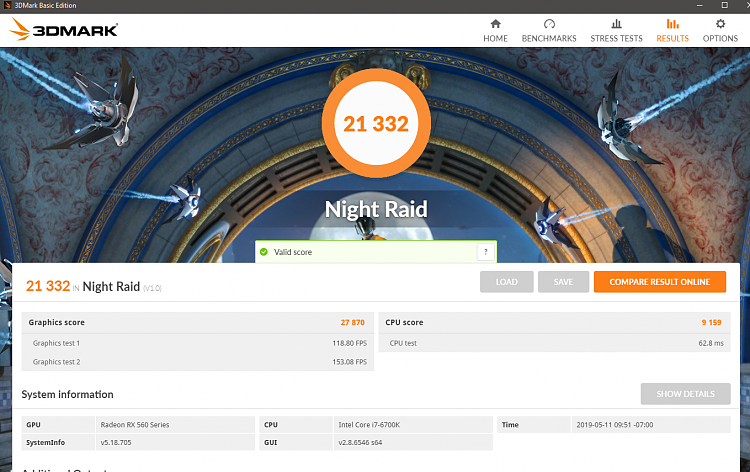This screenshot has height=472, width=750.
Task: Open the Benchmarks gauge icon
Action: (x=549, y=23)
